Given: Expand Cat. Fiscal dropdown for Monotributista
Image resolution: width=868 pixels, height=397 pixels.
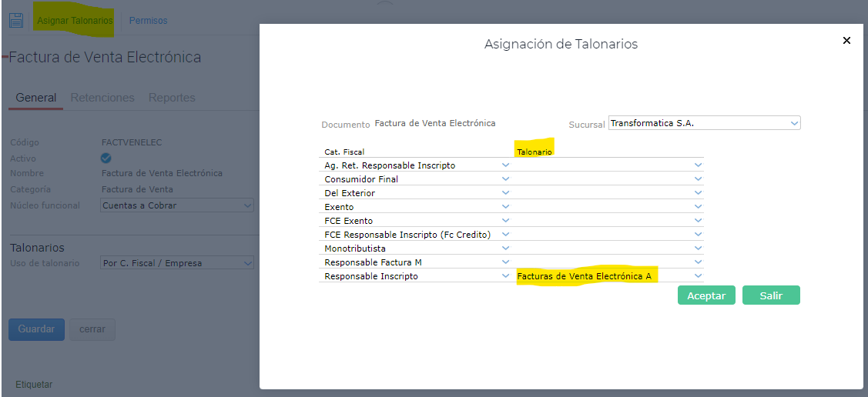Looking at the screenshot, I should 505,248.
